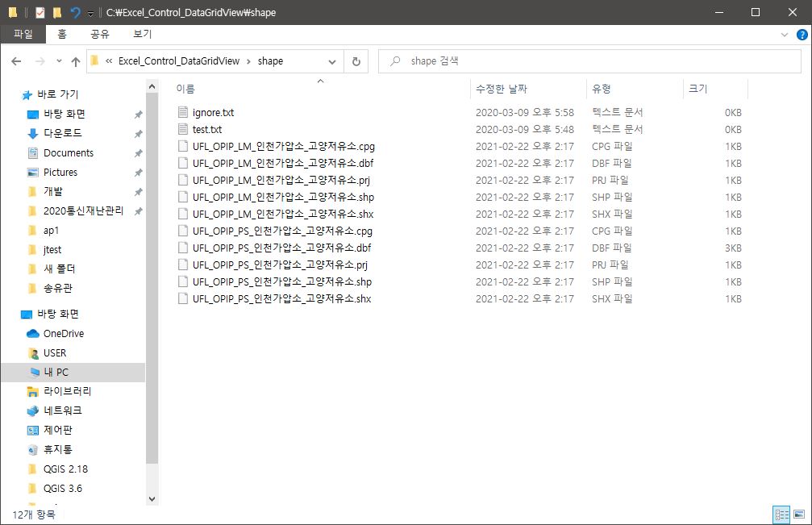This screenshot has width=812, height=525.
Task: Open the Properties icon on the title bar
Action: click(40, 12)
